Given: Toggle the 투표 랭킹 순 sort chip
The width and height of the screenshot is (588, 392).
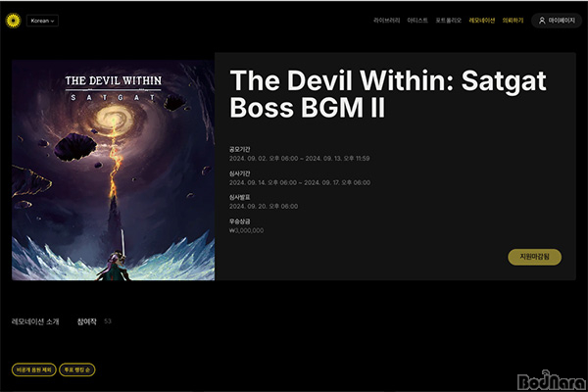Looking at the screenshot, I should click(x=76, y=369).
